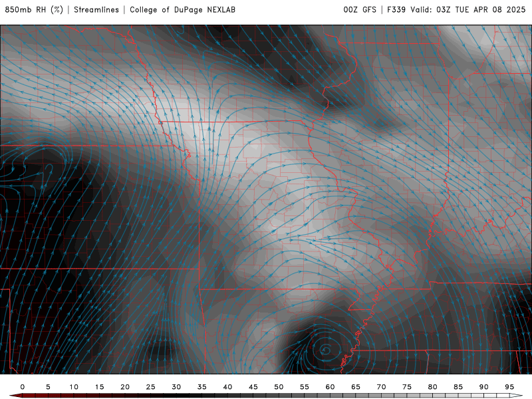This screenshot has height=399, width=532.
Task: Click the 0 value on the color scale
Action: [23, 387]
